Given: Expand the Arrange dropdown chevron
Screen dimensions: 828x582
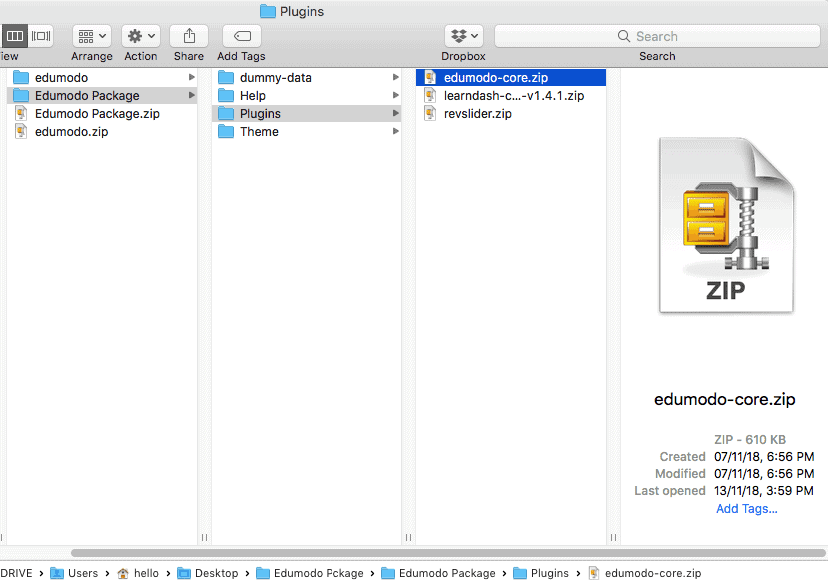Looking at the screenshot, I should pos(102,36).
